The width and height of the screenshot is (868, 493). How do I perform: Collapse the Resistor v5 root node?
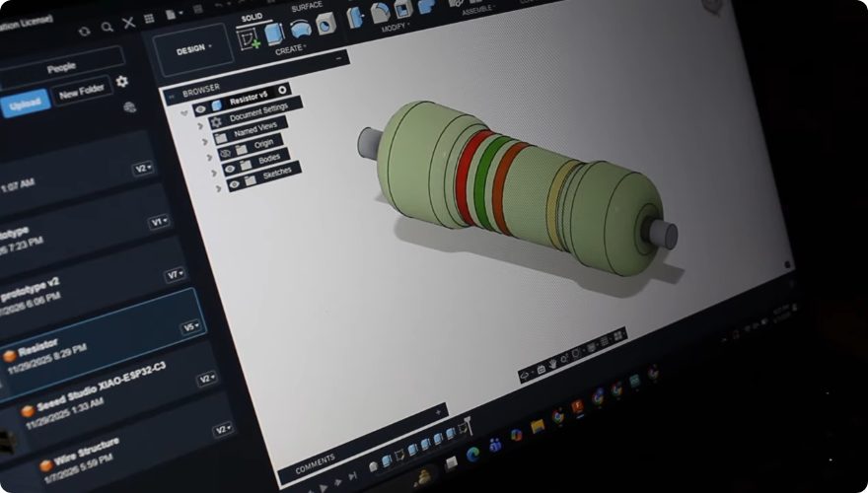184,112
